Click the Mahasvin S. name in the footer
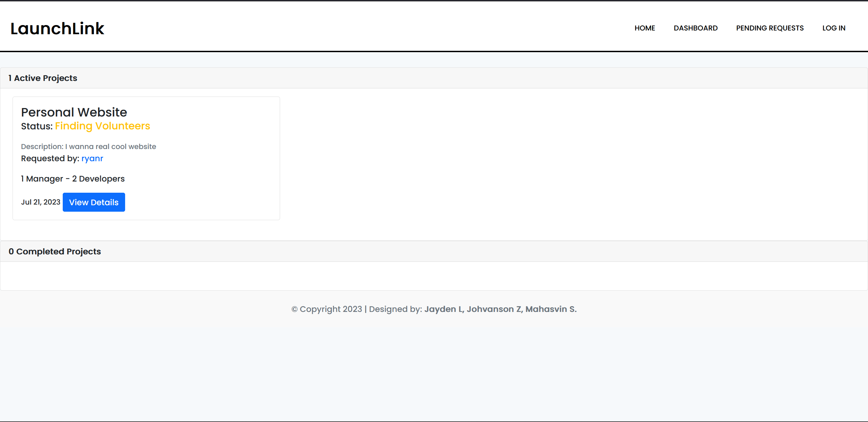 [x=551, y=309]
